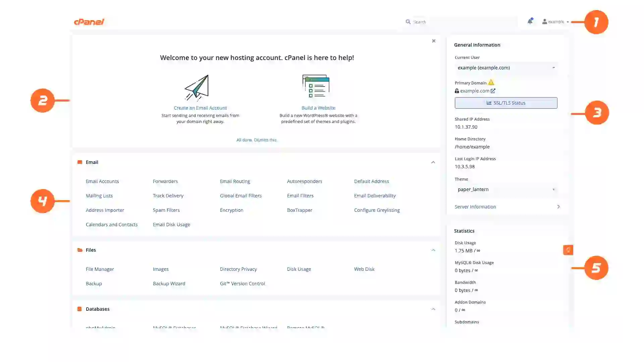
Task: Open Default Address
Action: tap(372, 181)
